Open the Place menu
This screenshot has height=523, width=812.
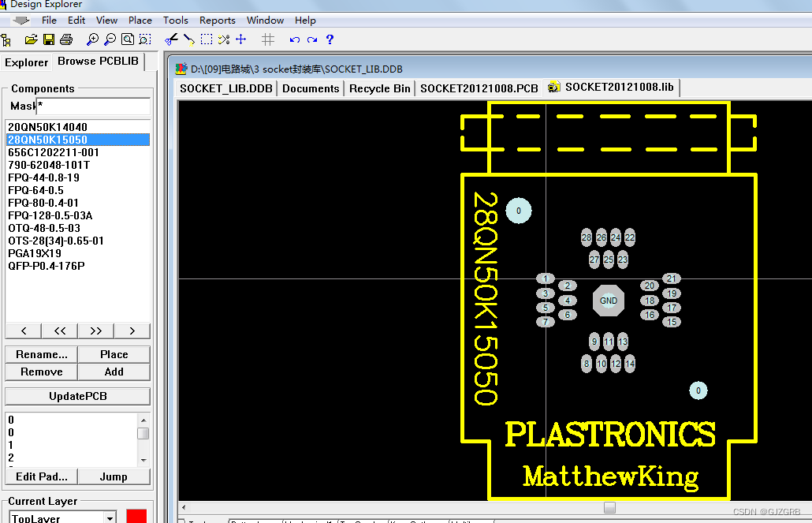(140, 21)
